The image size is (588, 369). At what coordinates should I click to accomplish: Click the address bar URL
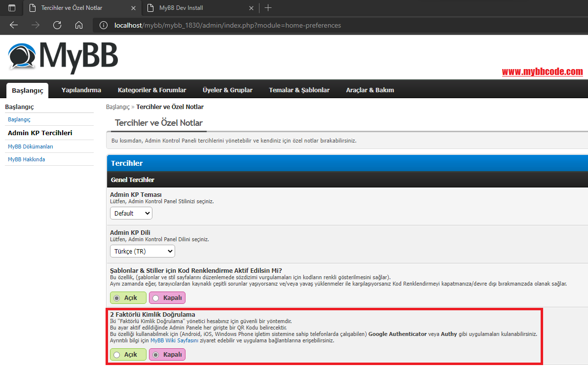point(227,25)
